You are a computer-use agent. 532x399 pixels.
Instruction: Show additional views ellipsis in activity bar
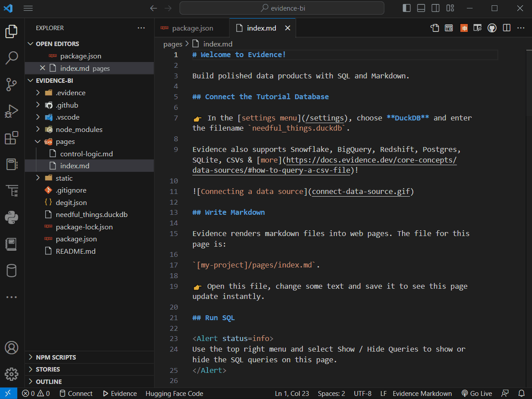(12, 297)
